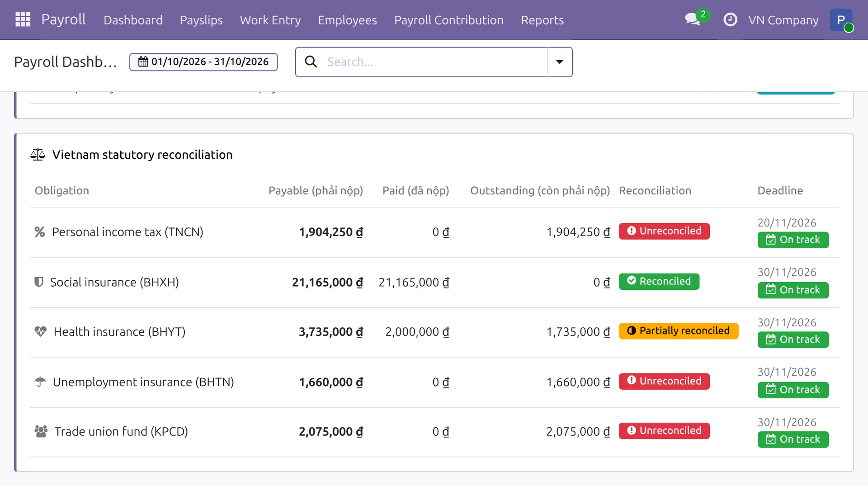
Task: Click the Deadline column header
Action: click(780, 190)
